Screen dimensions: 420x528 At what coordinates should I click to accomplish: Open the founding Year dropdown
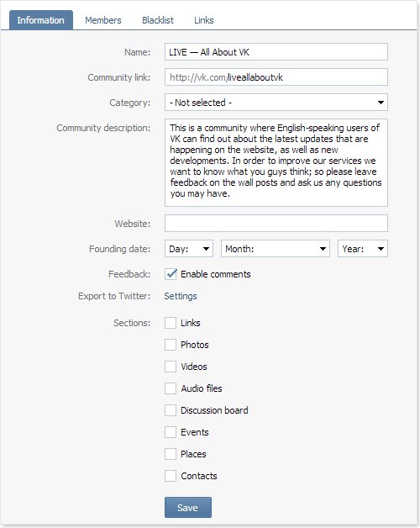point(363,249)
